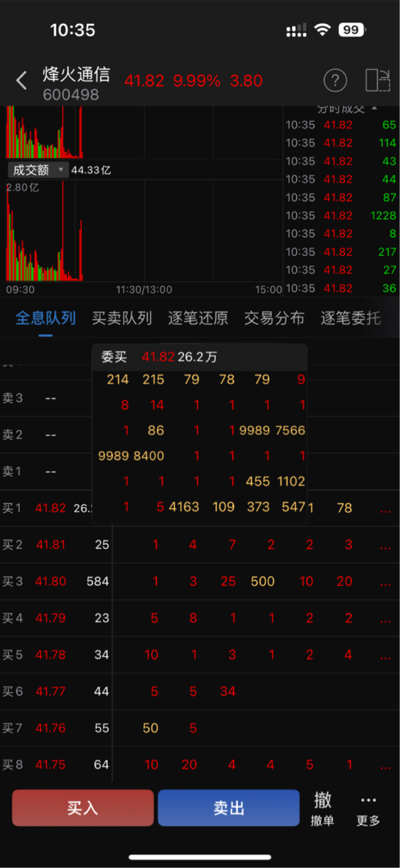Select the 买1 price 41.82
The height and width of the screenshot is (868, 400).
coord(51,508)
